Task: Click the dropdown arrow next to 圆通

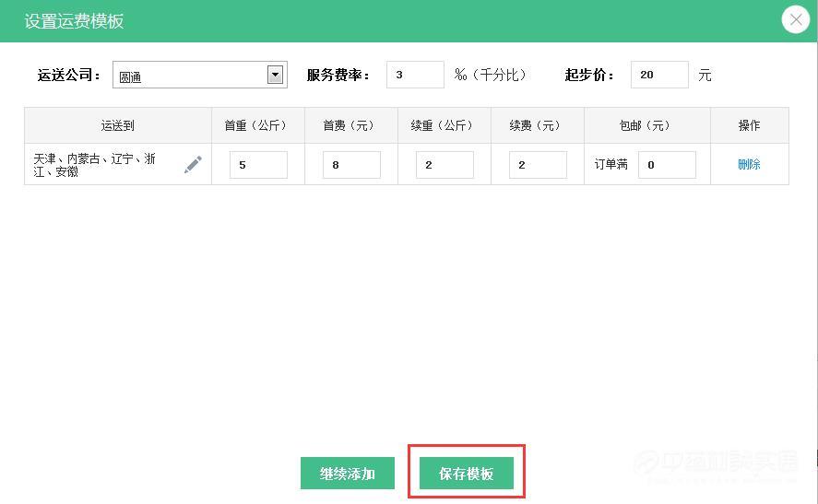Action: (x=275, y=75)
